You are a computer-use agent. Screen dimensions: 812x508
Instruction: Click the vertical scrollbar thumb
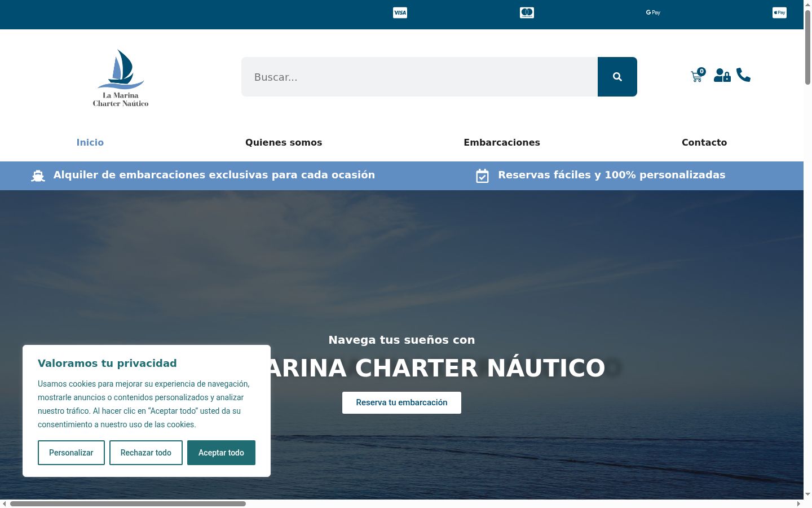click(807, 47)
